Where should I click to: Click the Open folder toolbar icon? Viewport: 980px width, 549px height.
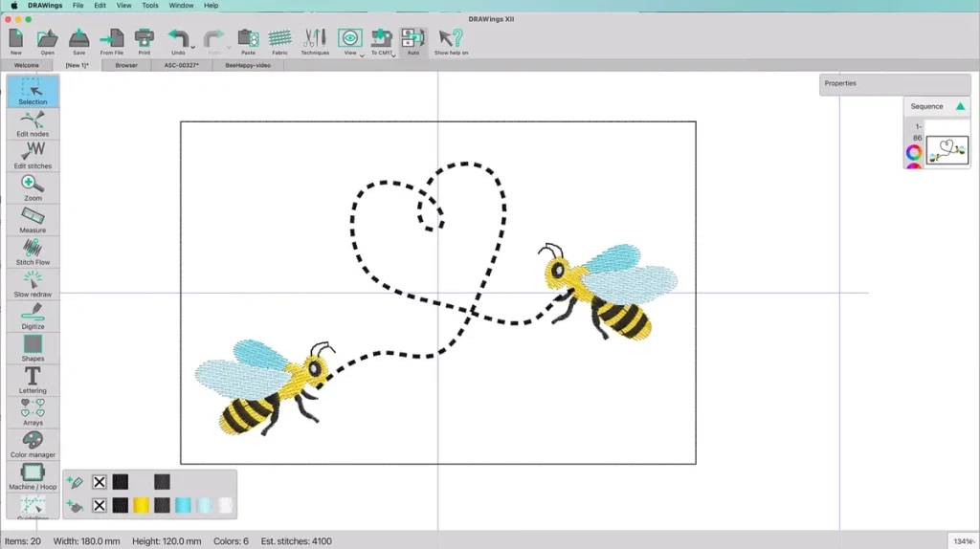click(x=48, y=42)
